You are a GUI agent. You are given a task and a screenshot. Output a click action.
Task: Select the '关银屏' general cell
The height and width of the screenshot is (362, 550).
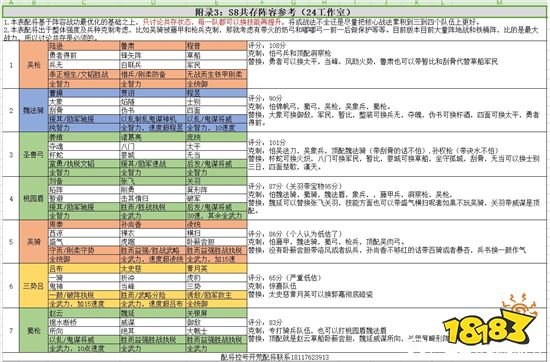(216, 313)
